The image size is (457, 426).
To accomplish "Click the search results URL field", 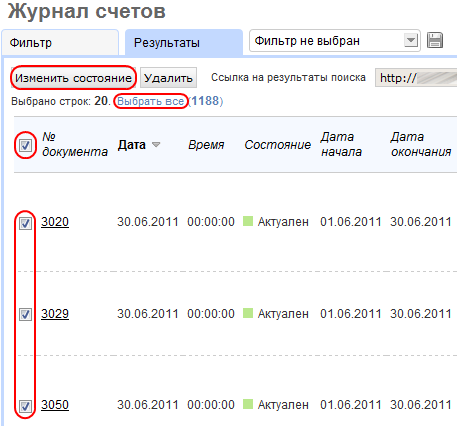I will pyautogui.click(x=416, y=78).
